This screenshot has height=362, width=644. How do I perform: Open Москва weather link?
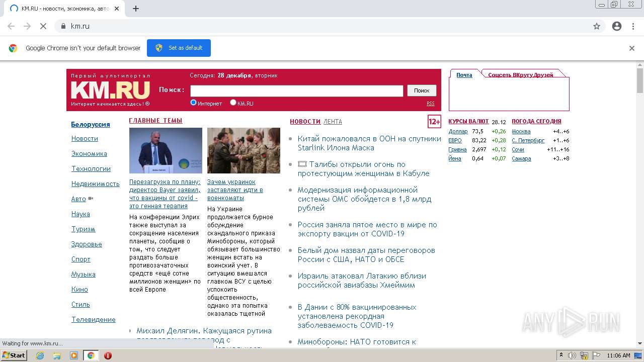tap(521, 131)
